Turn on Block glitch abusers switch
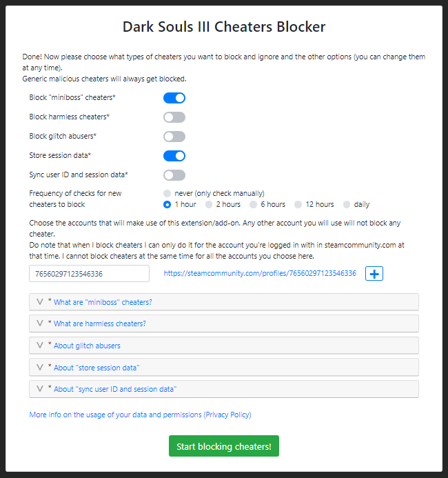The image size is (448, 478). pos(174,137)
